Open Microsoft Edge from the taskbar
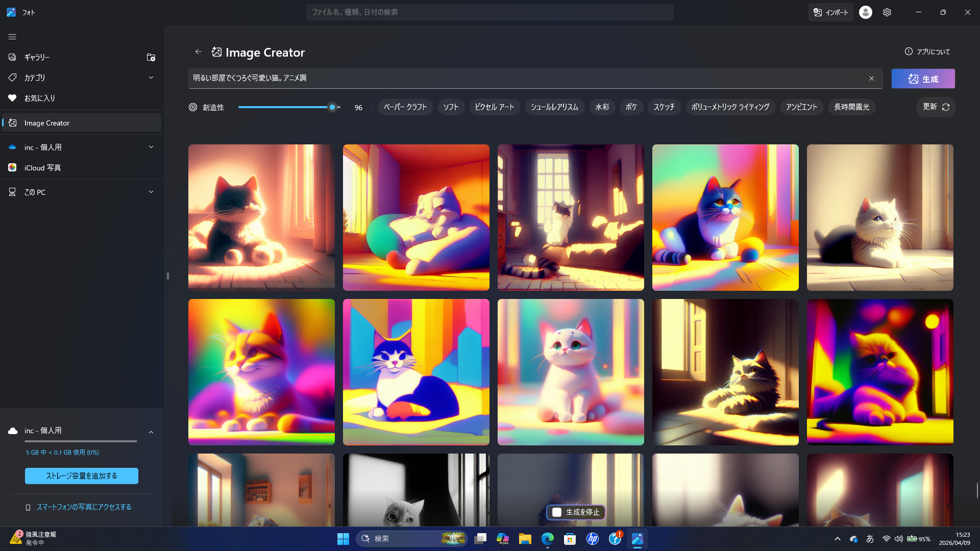Image resolution: width=980 pixels, height=551 pixels. point(548,539)
